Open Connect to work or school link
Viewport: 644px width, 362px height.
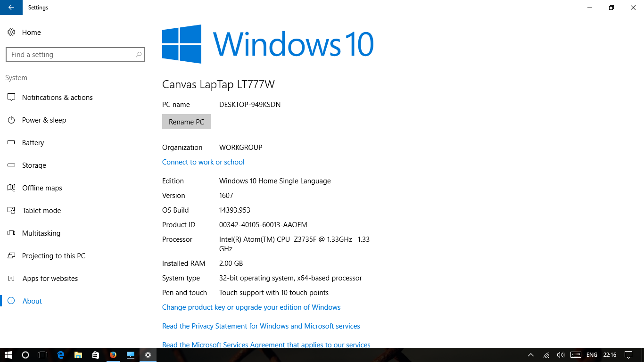coord(203,162)
